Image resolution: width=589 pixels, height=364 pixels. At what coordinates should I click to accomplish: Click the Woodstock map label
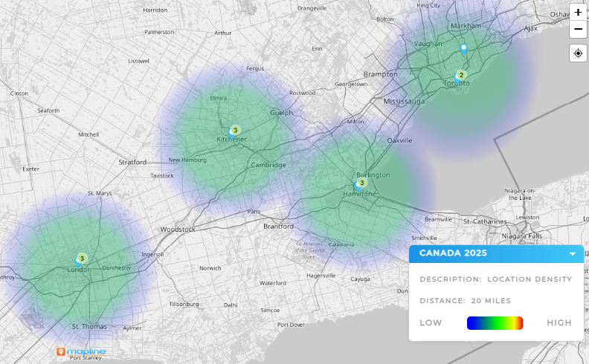pyautogui.click(x=177, y=230)
